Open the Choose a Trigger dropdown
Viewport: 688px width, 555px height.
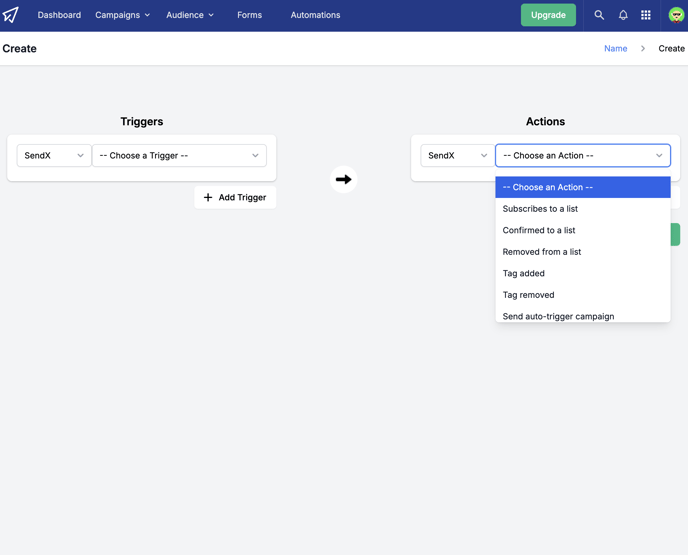[179, 155]
